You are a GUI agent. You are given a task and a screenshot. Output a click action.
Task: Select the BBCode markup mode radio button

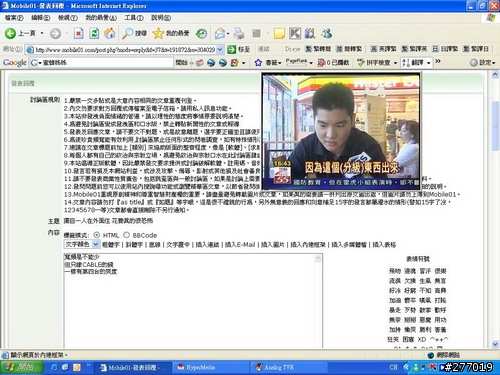point(126,235)
